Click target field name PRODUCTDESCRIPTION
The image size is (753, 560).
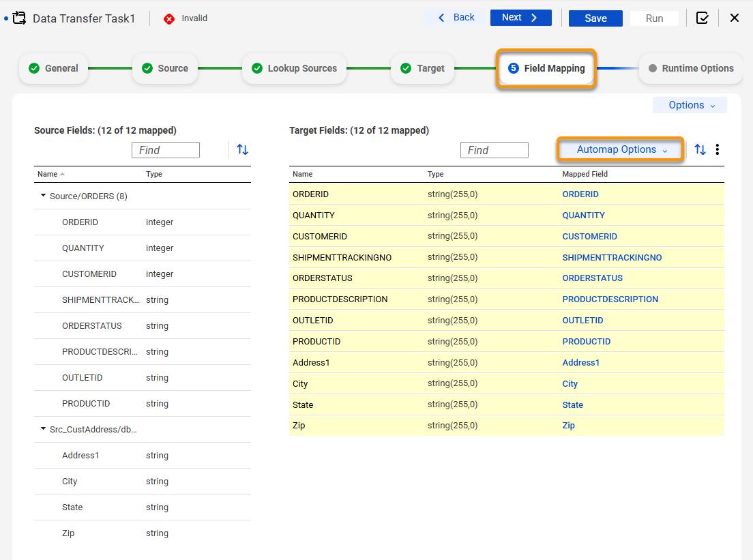click(340, 299)
